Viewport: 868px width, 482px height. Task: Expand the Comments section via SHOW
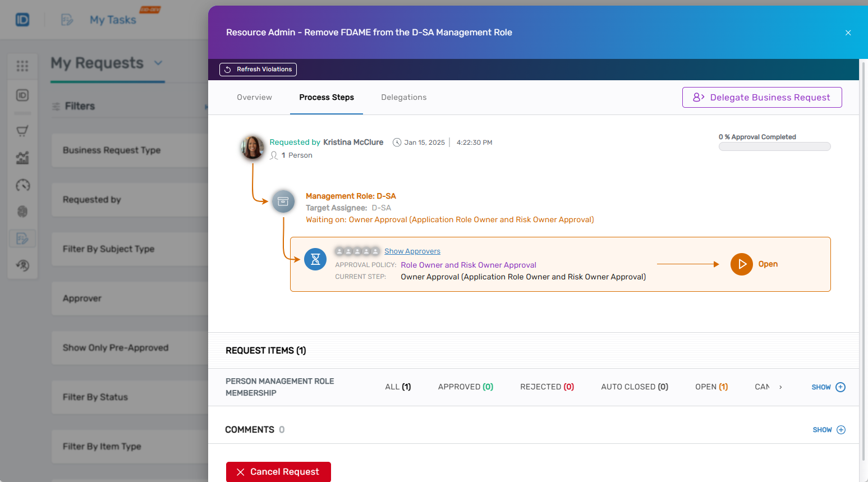[829, 429]
